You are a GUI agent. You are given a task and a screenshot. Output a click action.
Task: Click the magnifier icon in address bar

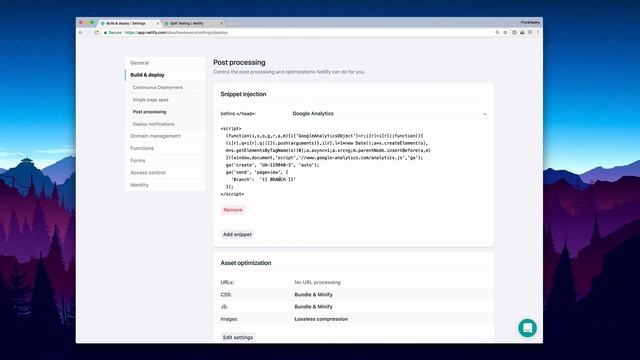(x=497, y=32)
